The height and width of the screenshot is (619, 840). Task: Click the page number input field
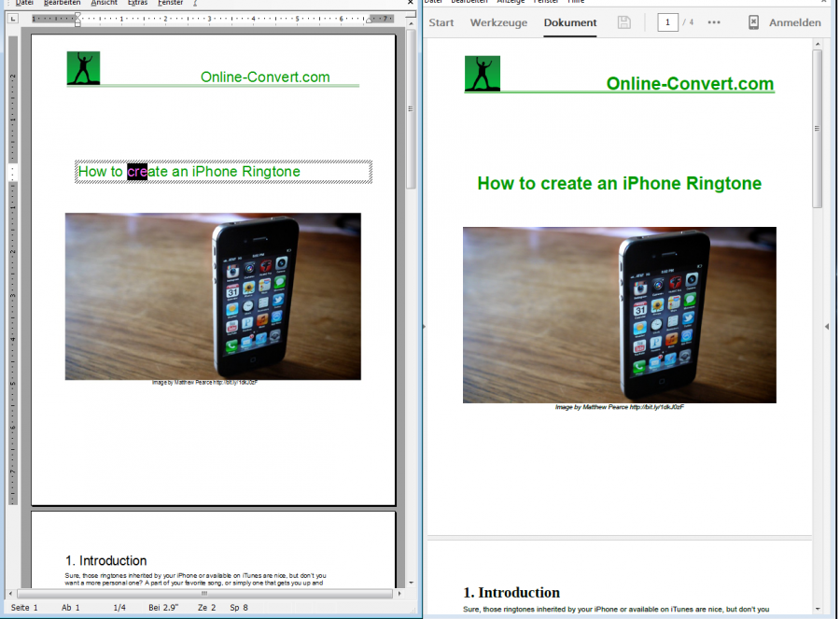[667, 22]
